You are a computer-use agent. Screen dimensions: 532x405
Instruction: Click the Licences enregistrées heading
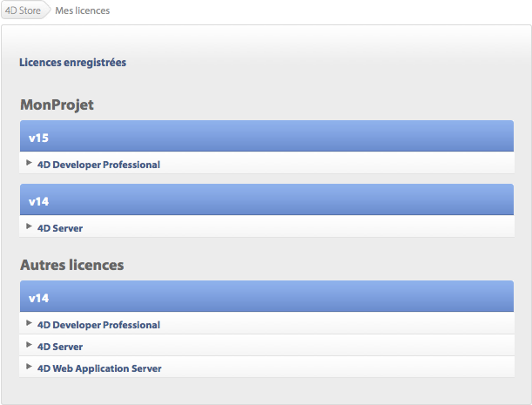72,63
